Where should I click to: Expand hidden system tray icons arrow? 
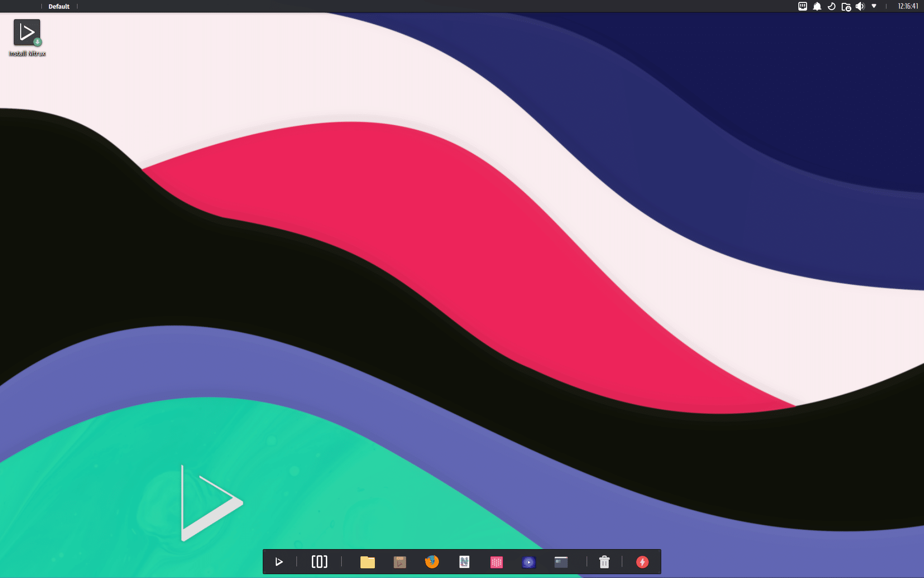click(874, 6)
